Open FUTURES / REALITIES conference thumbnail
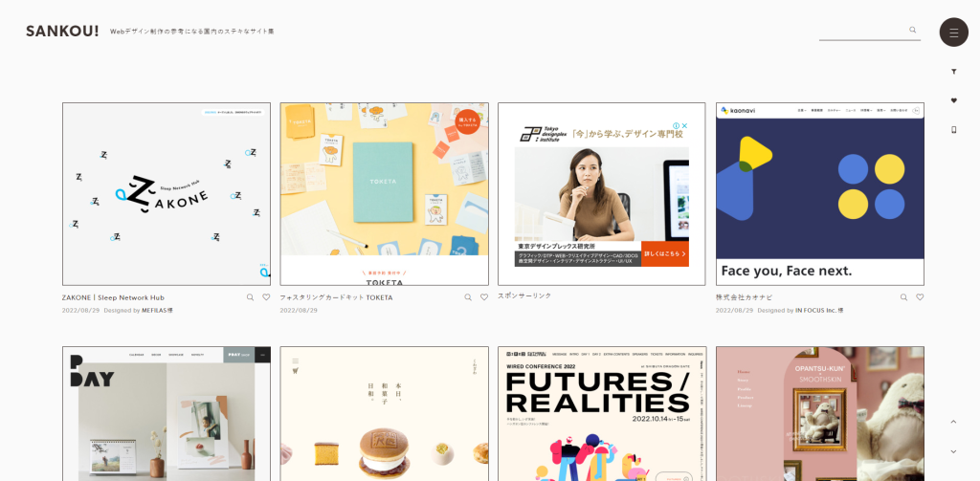This screenshot has width=980, height=481. (x=602, y=413)
